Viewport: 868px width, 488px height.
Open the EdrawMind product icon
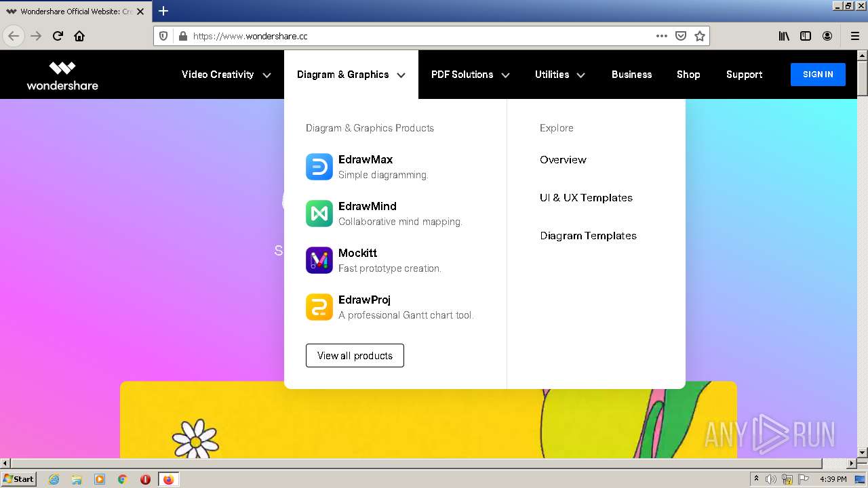319,213
